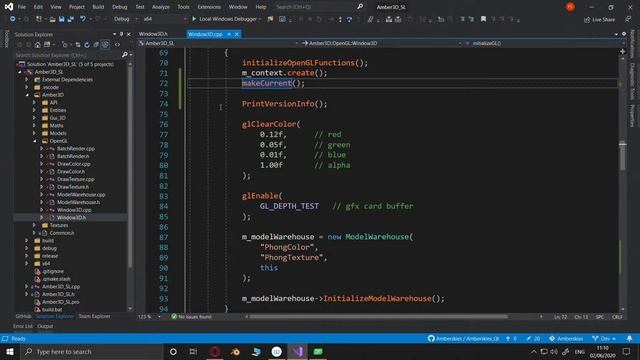Click the split editor plus icon
Viewport: 640px width, 360px height.
622,51
